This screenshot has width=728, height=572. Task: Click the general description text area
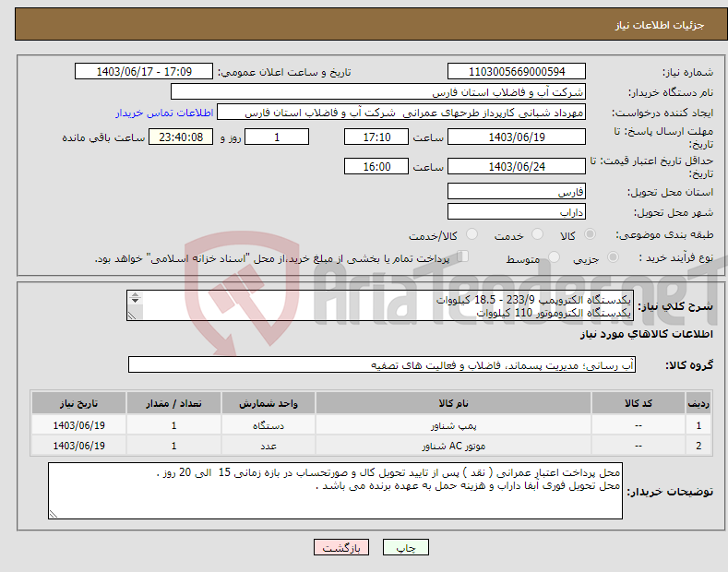click(x=380, y=305)
